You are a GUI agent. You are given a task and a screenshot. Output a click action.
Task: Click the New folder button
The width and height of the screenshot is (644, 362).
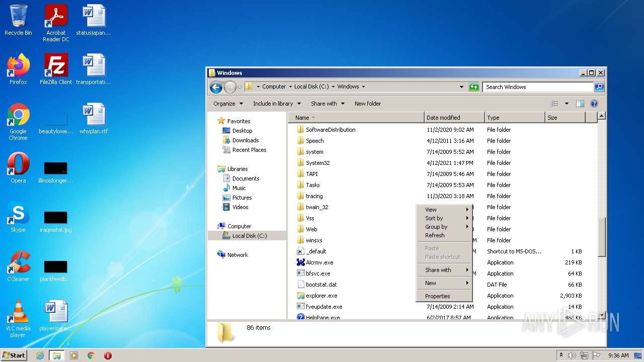pos(368,104)
